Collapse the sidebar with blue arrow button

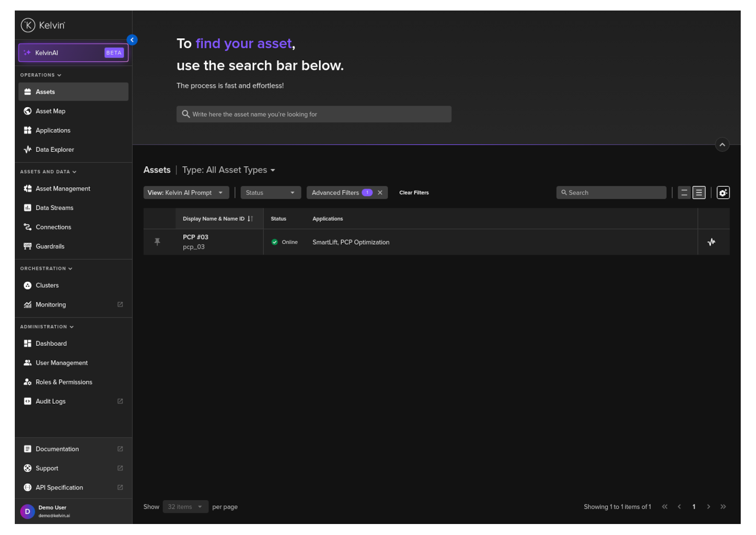(x=132, y=40)
